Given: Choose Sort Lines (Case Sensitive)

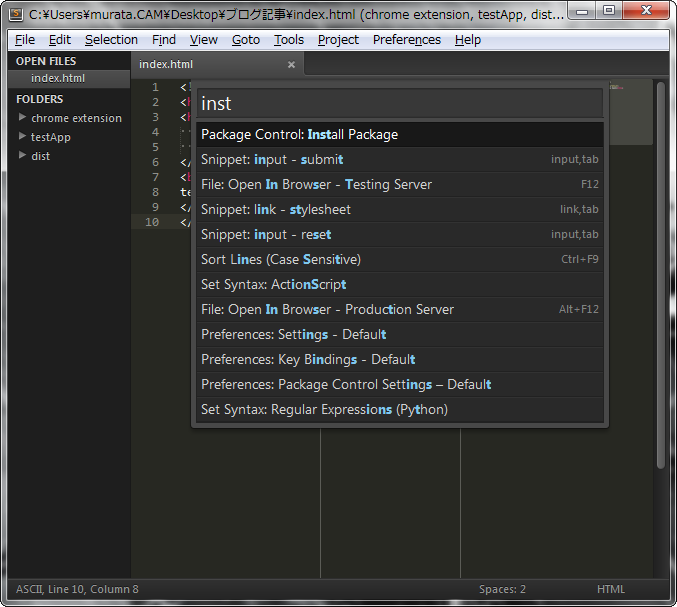Looking at the screenshot, I should [x=400, y=259].
